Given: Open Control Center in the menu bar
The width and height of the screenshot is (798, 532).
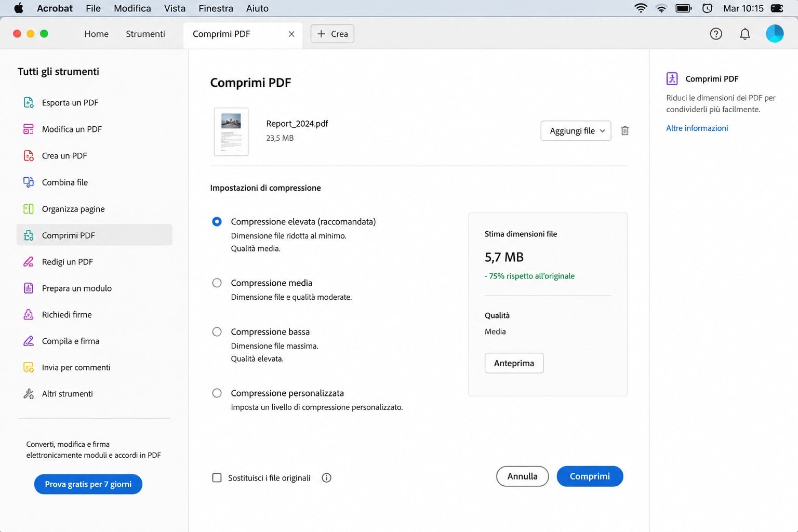Looking at the screenshot, I should coord(777,8).
